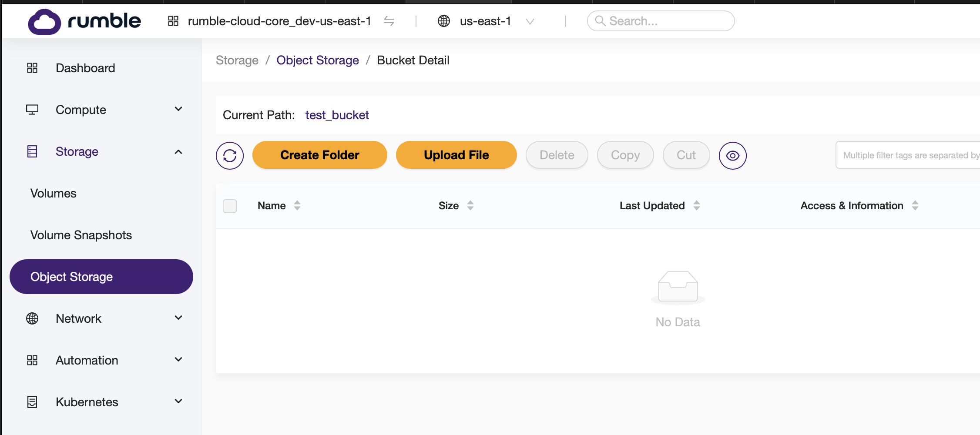
Task: Expand the Automation menu chevron
Action: [178, 360]
